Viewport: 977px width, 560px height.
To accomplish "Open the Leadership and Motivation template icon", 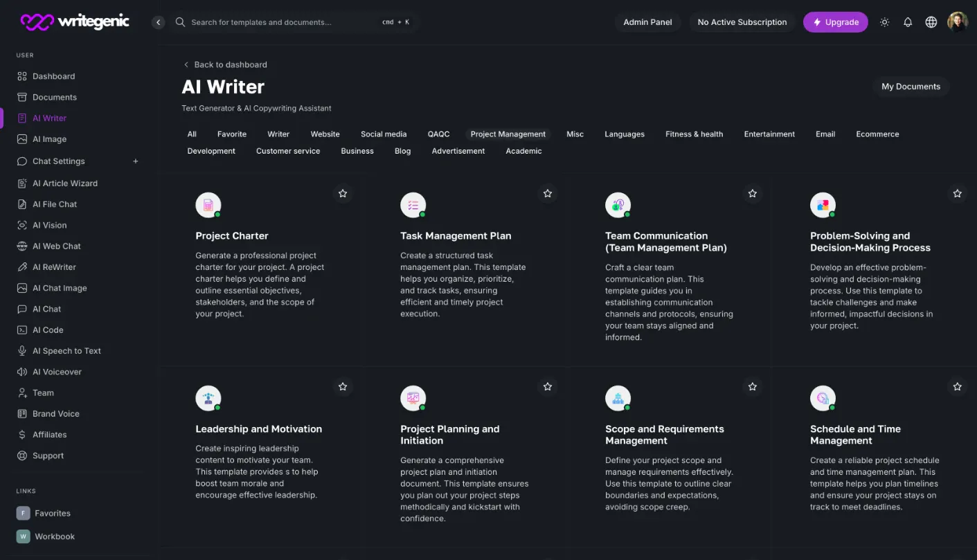I will (208, 398).
